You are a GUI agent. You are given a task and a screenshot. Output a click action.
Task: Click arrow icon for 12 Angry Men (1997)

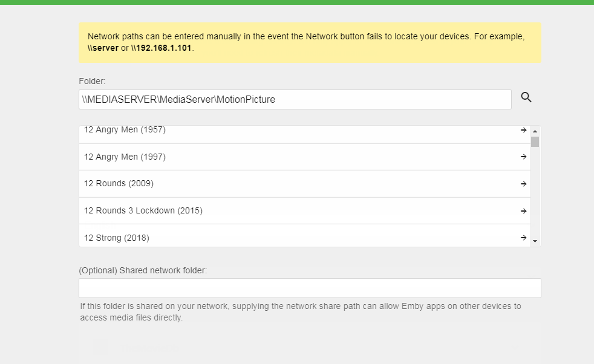(523, 157)
